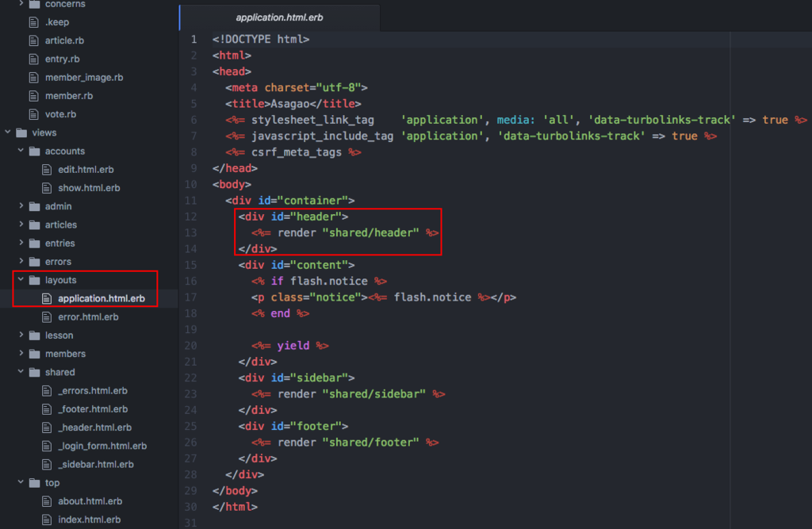The width and height of the screenshot is (812, 529).
Task: Click the file icon beside member.rb
Action: pyautogui.click(x=33, y=96)
